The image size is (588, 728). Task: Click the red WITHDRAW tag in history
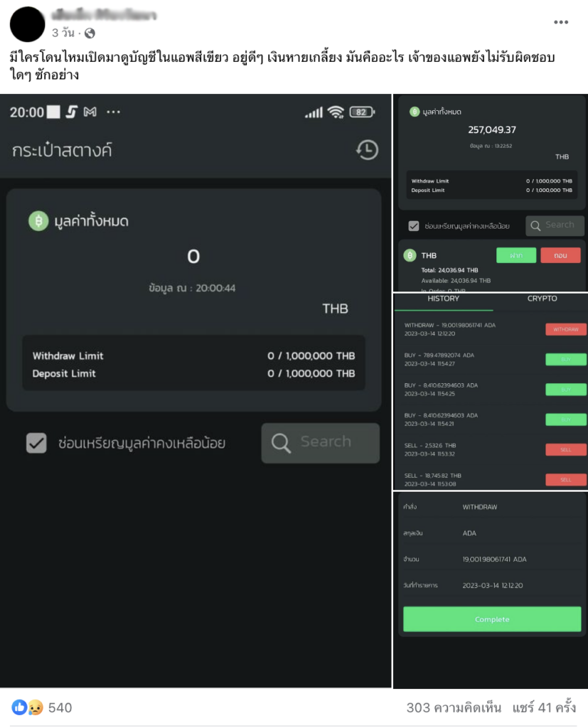[565, 330]
